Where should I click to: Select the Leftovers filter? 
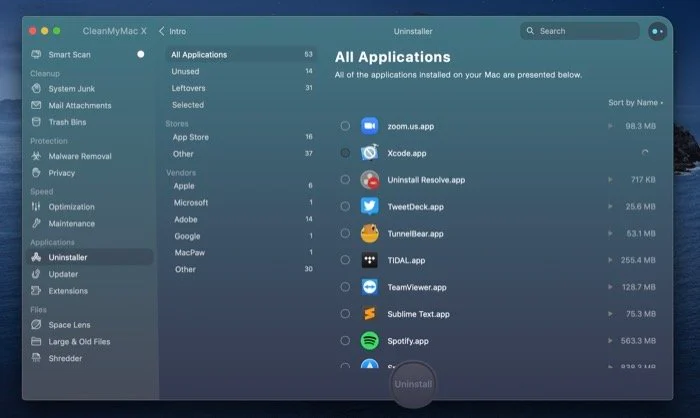(x=188, y=88)
